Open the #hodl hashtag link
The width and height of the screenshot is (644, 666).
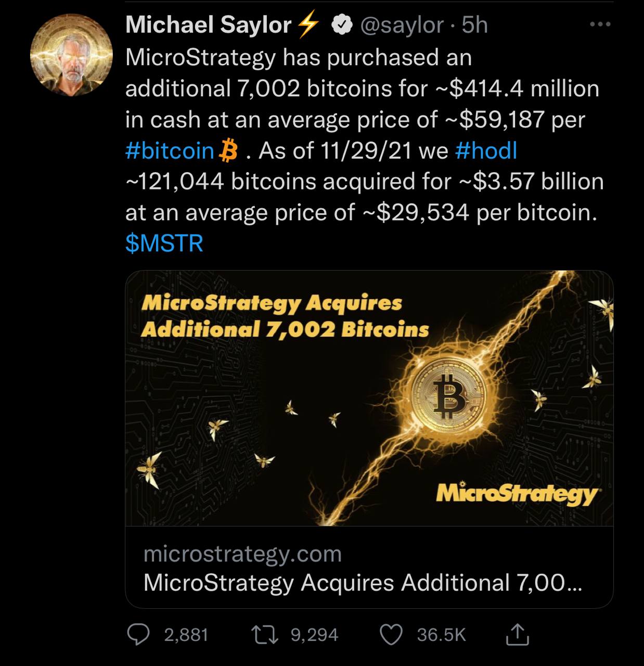point(486,151)
